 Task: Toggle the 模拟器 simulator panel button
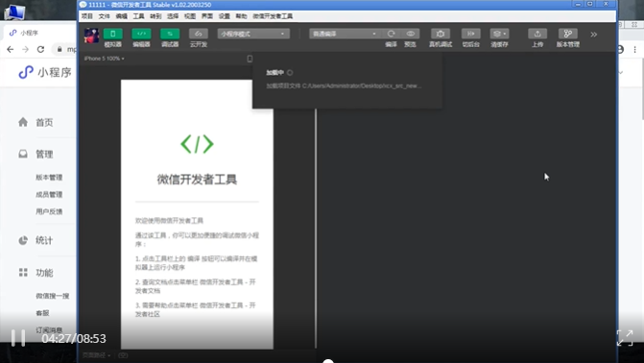pos(112,34)
